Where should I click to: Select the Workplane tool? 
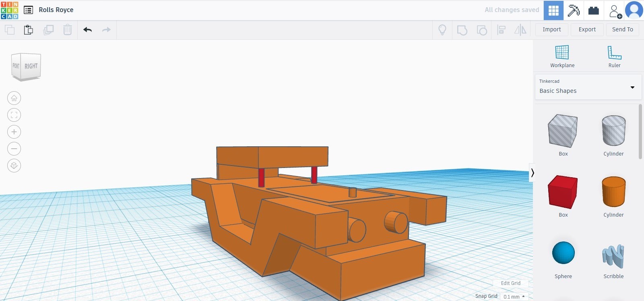click(x=562, y=57)
